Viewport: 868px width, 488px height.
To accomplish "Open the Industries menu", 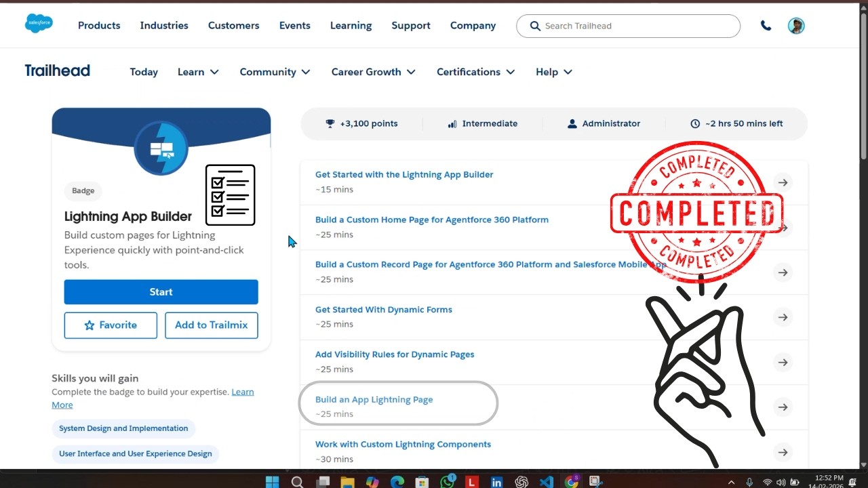I will tap(164, 25).
